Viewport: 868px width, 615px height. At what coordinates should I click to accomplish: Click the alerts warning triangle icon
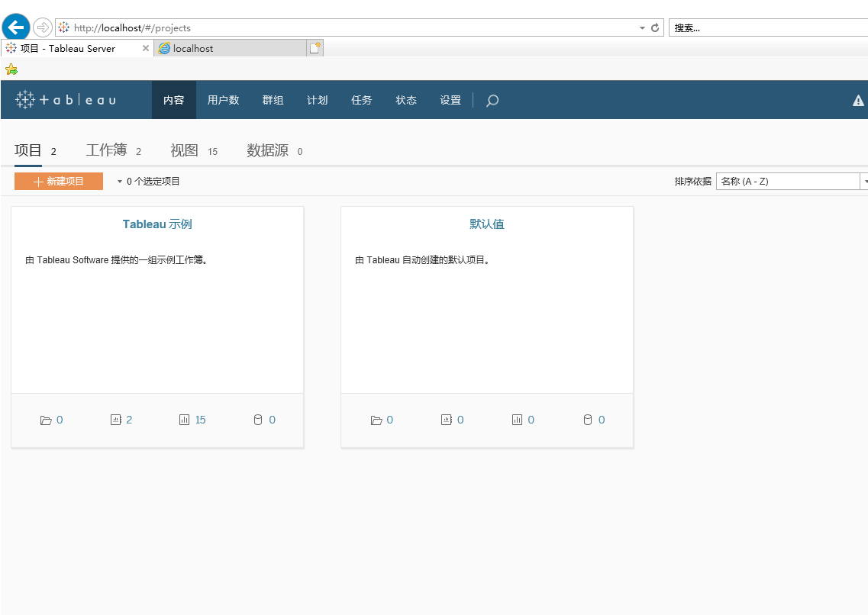[x=858, y=99]
